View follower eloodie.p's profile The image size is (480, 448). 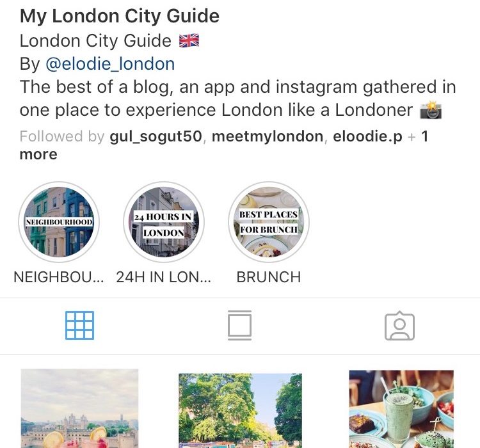click(x=367, y=136)
